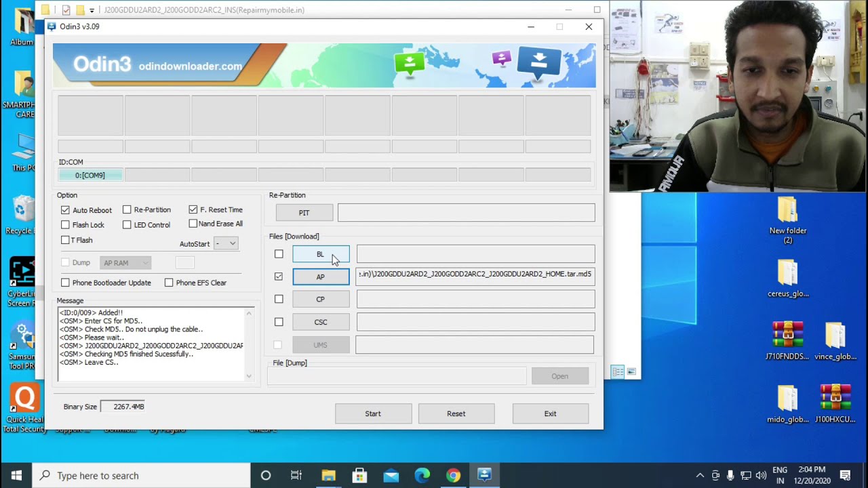Tick the checkbox beside BL
The image size is (868, 488).
pos(279,254)
